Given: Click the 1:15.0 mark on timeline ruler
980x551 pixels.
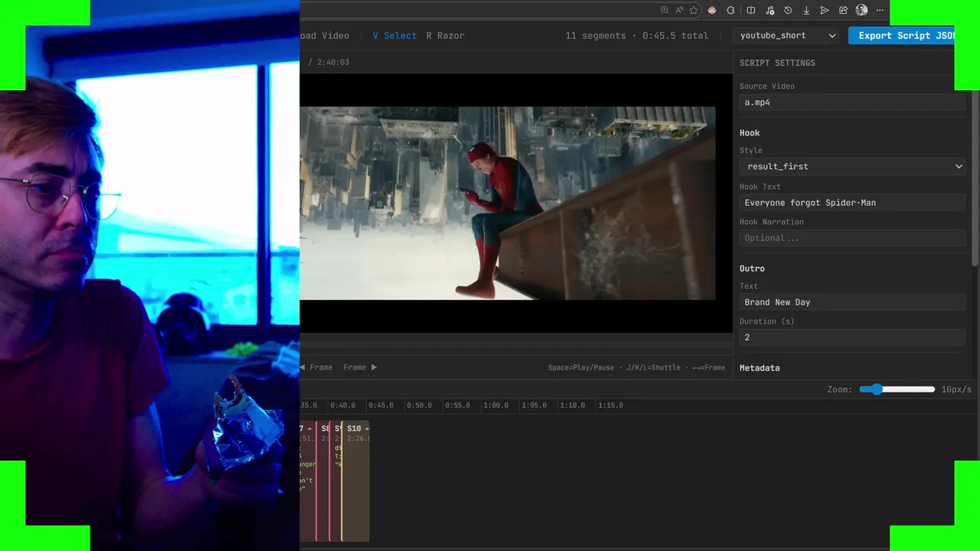Looking at the screenshot, I should pos(610,406).
